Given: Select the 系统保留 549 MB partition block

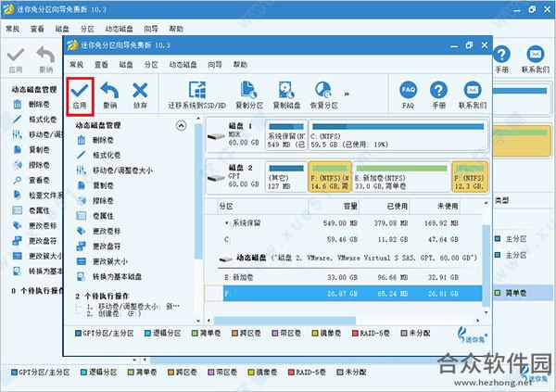Looking at the screenshot, I should 286,136.
